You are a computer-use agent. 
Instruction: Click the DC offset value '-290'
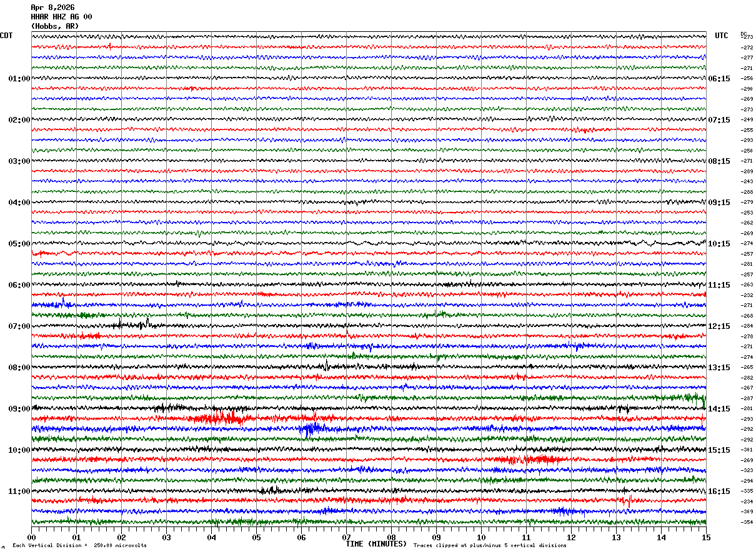747,89
